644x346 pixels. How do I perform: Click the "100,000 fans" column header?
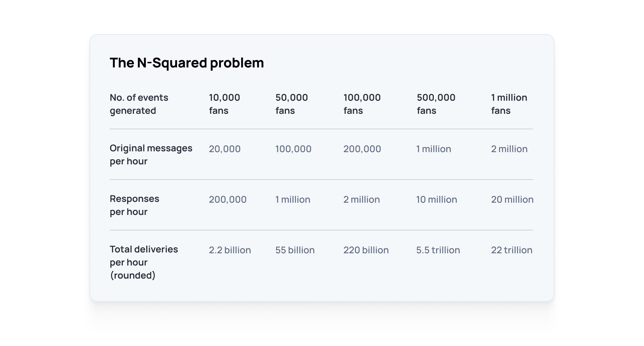tap(362, 104)
